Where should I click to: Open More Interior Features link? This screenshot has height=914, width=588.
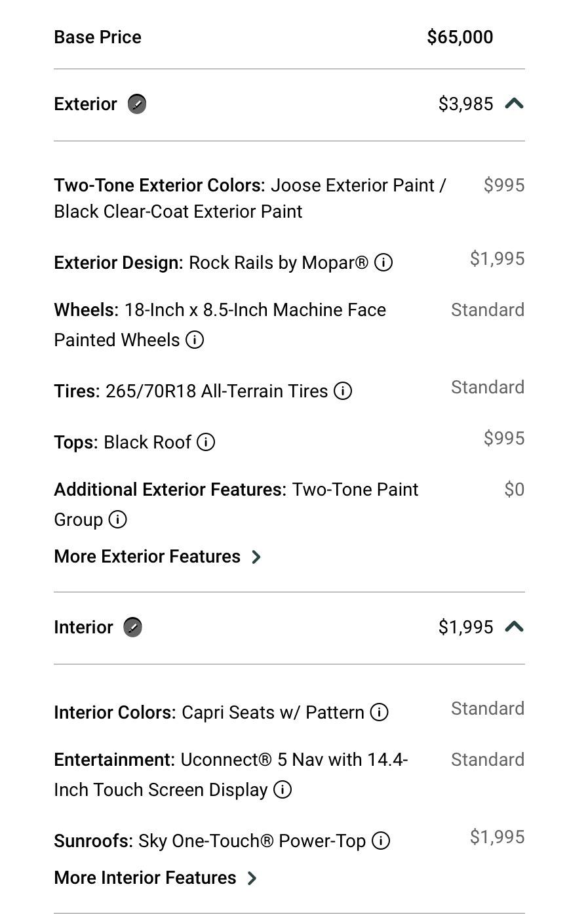tap(155, 878)
